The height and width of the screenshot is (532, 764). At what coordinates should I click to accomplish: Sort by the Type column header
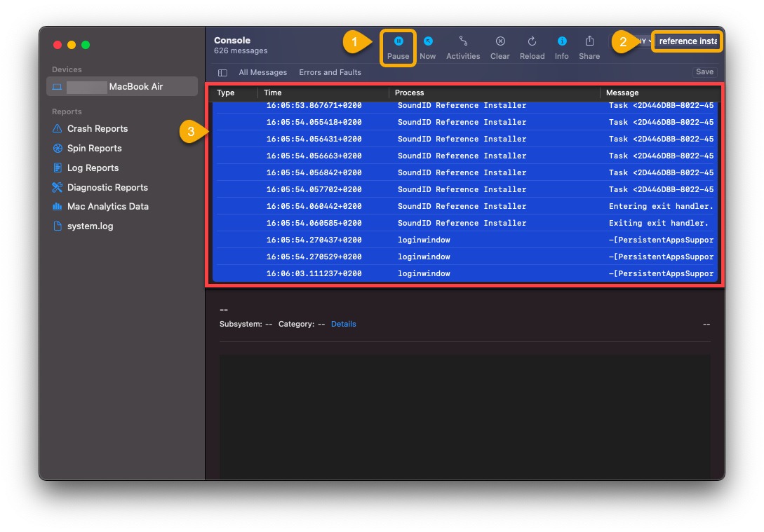[x=226, y=93]
